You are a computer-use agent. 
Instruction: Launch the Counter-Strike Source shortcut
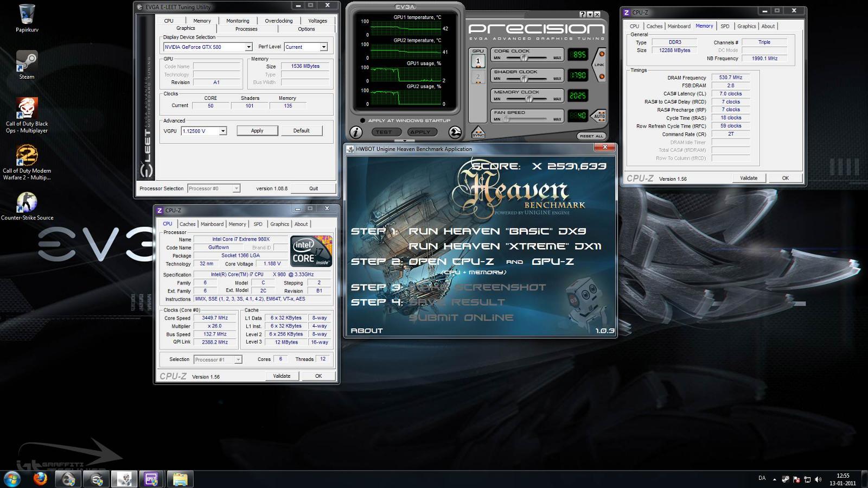click(x=27, y=205)
